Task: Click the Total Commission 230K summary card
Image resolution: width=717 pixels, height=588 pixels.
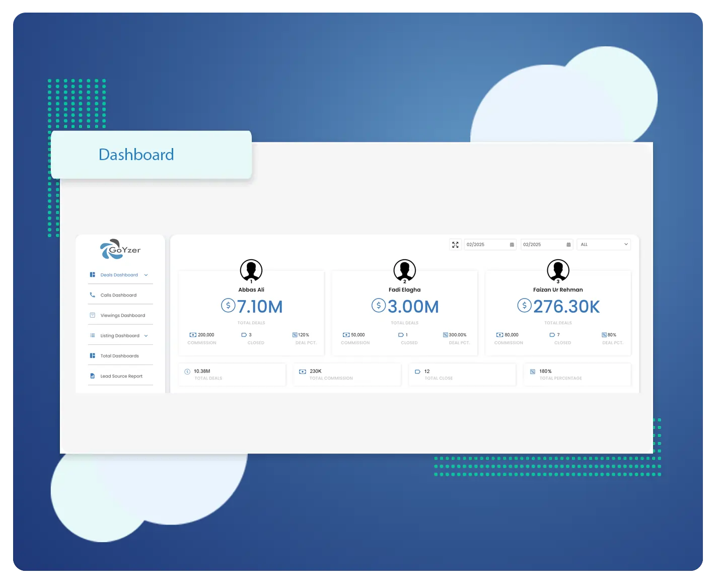Action: click(347, 375)
